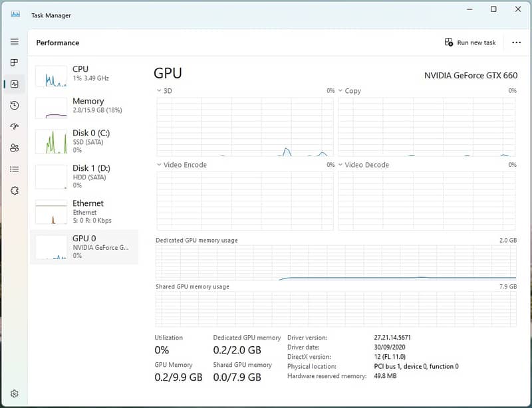The height and width of the screenshot is (408, 532).
Task: Click the Video Encode usage graph
Action: click(245, 201)
